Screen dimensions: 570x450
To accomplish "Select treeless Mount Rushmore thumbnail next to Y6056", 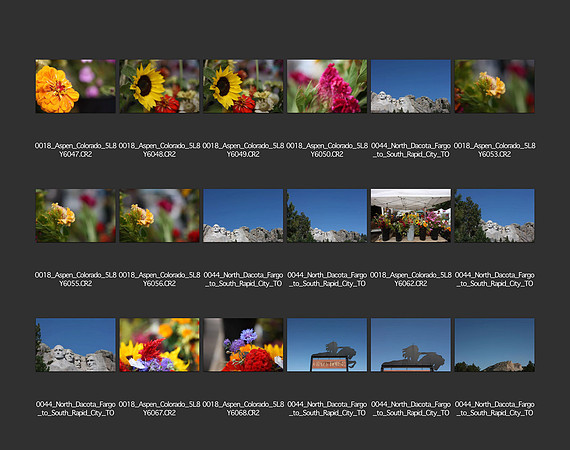I will (243, 216).
